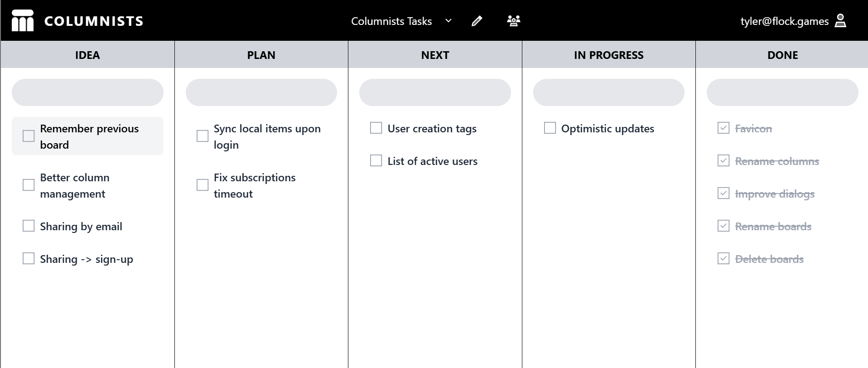Tick the Optimistic updates checkbox

550,128
